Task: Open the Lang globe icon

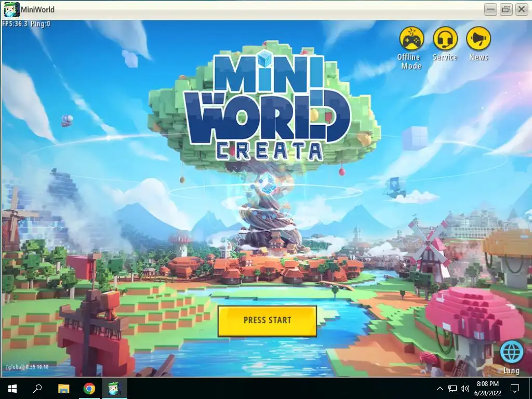Action: pyautogui.click(x=511, y=352)
